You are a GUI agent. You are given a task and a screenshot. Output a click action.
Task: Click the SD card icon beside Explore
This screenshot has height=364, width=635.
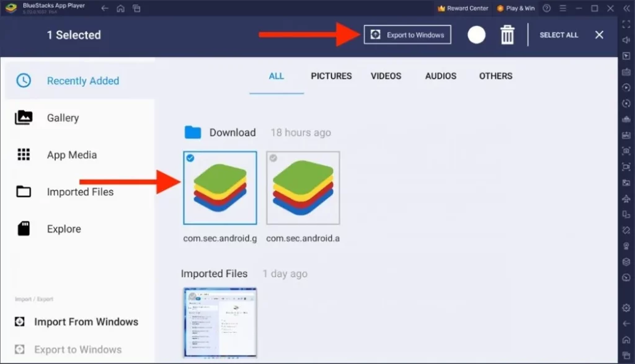pyautogui.click(x=24, y=229)
